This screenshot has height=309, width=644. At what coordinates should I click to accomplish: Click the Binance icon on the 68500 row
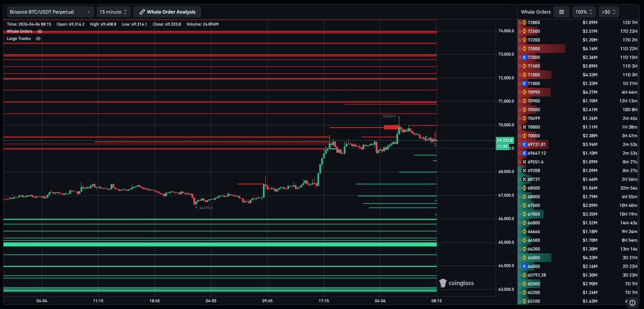click(524, 188)
